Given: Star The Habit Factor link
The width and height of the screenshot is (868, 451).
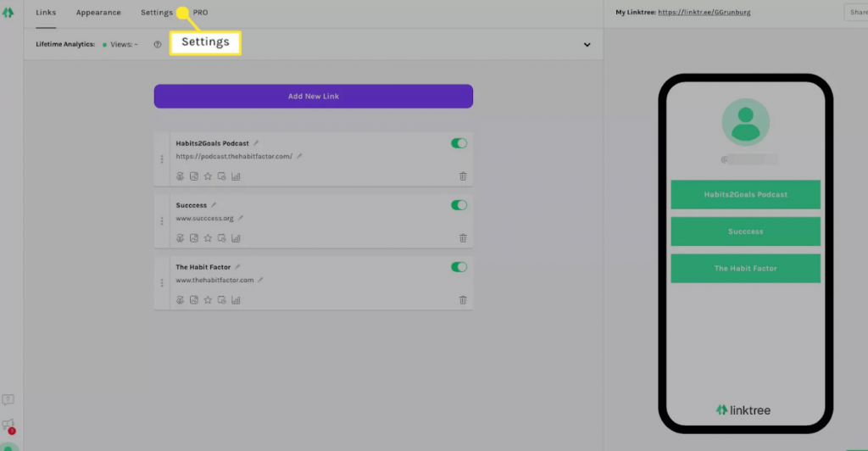Looking at the screenshot, I should (208, 300).
